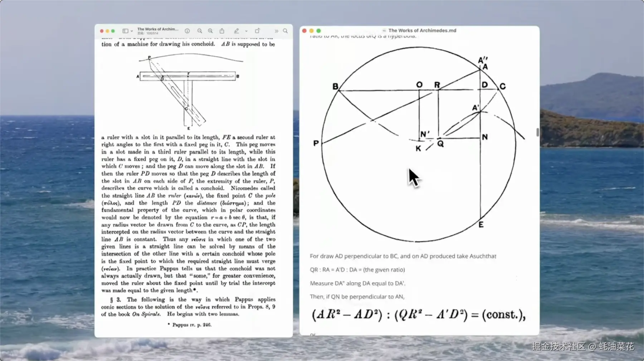Screen dimensions: 644x361
Task: Open the Share menu in Preview
Action: 222,31
